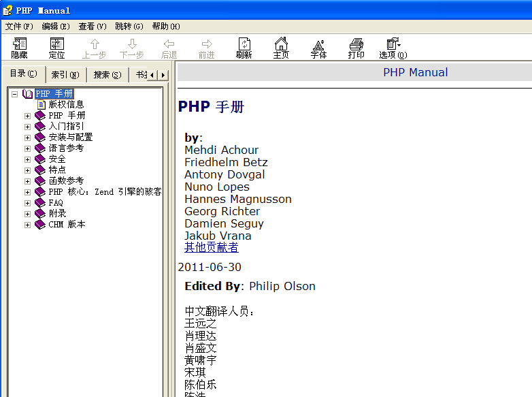
Task: Expand the 入门指引 tree node
Action: [27, 127]
